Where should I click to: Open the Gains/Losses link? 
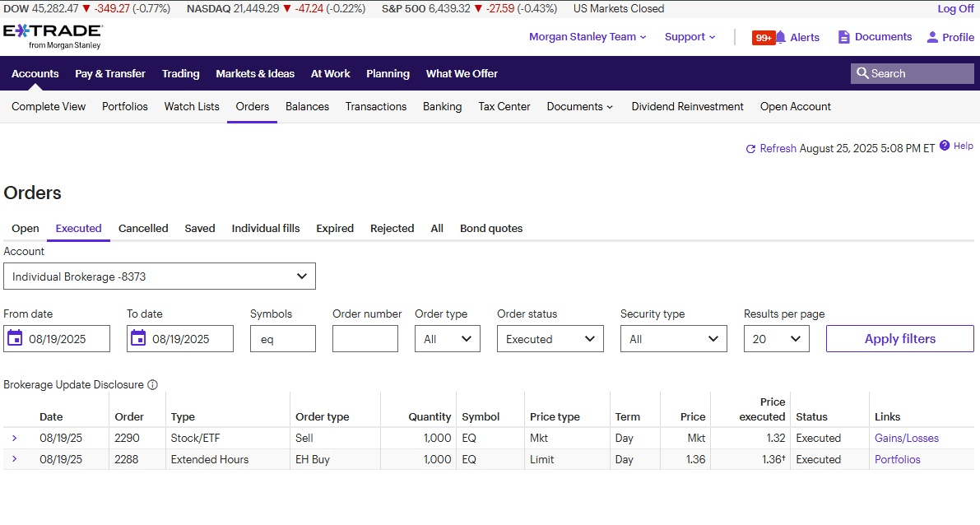click(x=906, y=438)
